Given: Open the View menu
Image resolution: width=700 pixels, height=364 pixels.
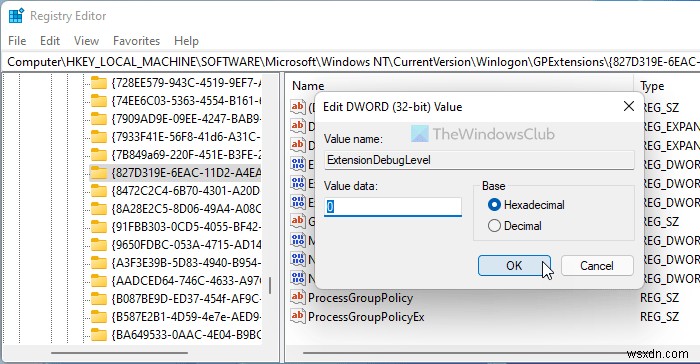Looking at the screenshot, I should (86, 41).
